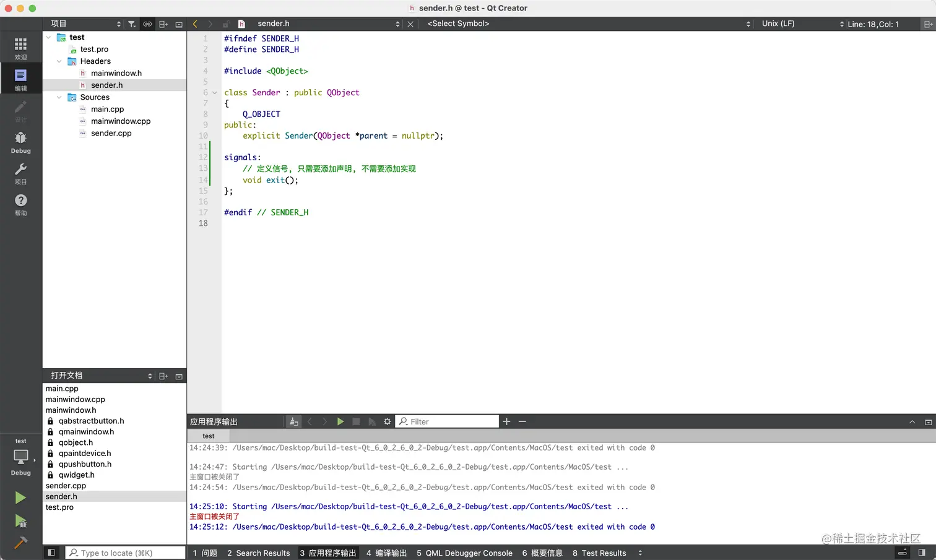This screenshot has height=560, width=936.
Task: Open mainwindow.h in project tree
Action: (116, 73)
